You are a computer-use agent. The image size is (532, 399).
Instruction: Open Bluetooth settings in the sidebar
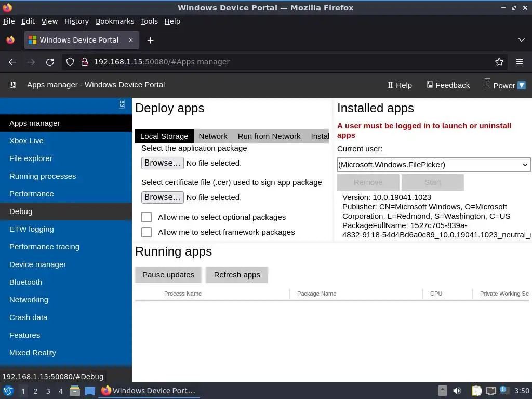pyautogui.click(x=66, y=282)
